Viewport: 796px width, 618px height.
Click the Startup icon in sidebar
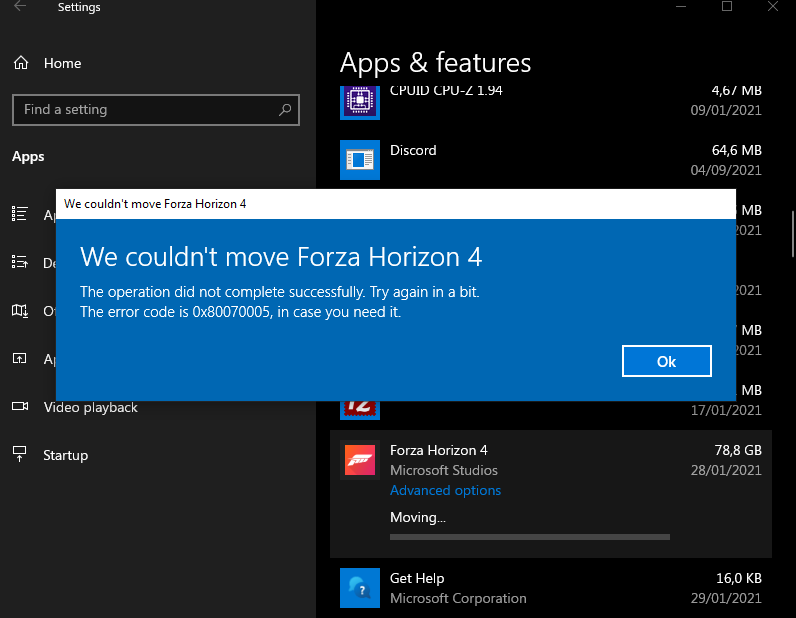tap(20, 454)
